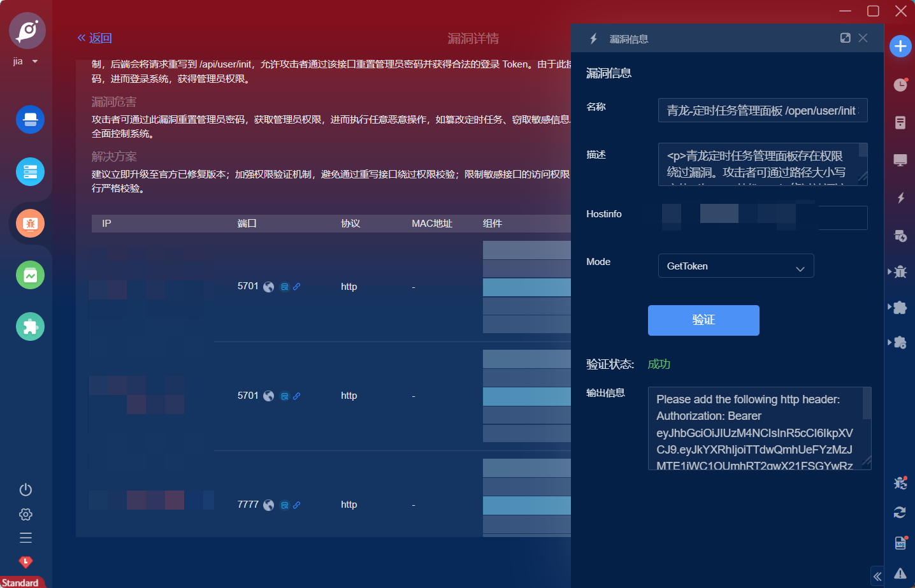Click the refresh arrows icon in right sidebar
Viewport: 915px width, 588px height.
(x=900, y=512)
